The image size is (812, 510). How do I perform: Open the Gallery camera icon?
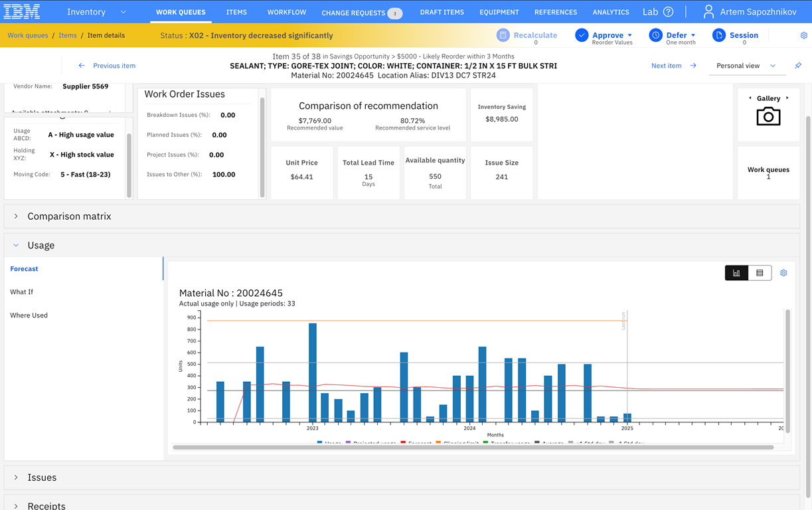[768, 117]
